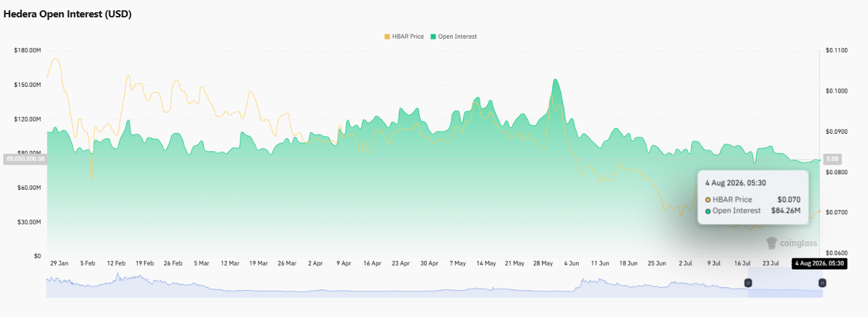Image resolution: width=868 pixels, height=317 pixels.
Task: Click the 21 May date label
Action: 515,264
